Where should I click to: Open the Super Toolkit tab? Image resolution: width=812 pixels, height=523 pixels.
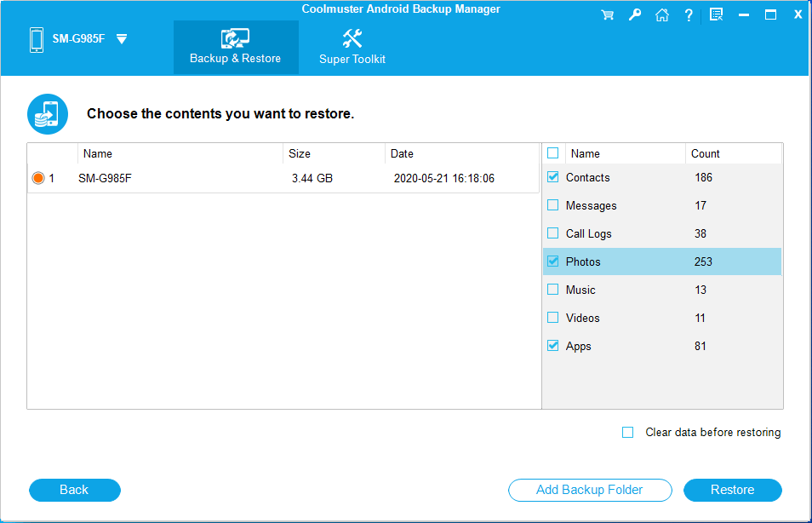coord(352,48)
